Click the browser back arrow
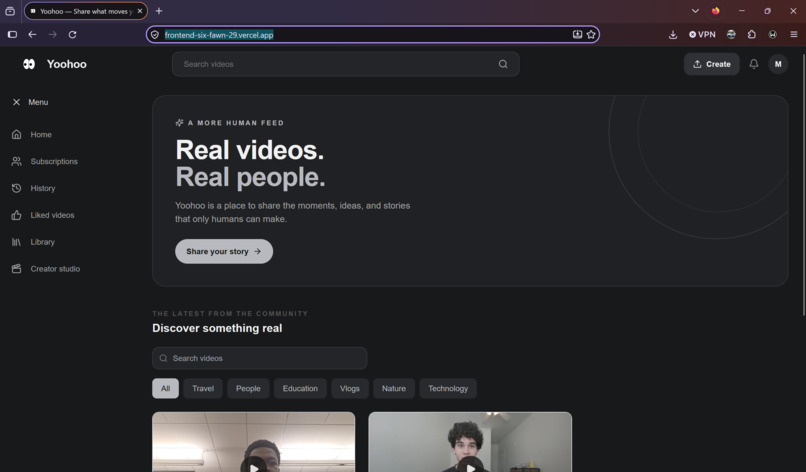Image resolution: width=806 pixels, height=472 pixels. [32, 34]
